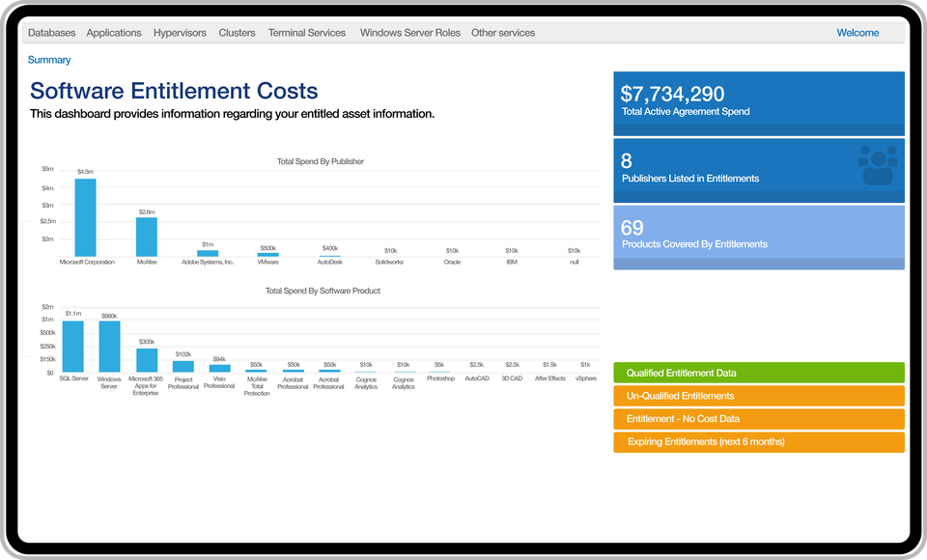Open the Un-Qualified Entitlements button
Viewport: 927px width, 560px height.
[x=759, y=396]
